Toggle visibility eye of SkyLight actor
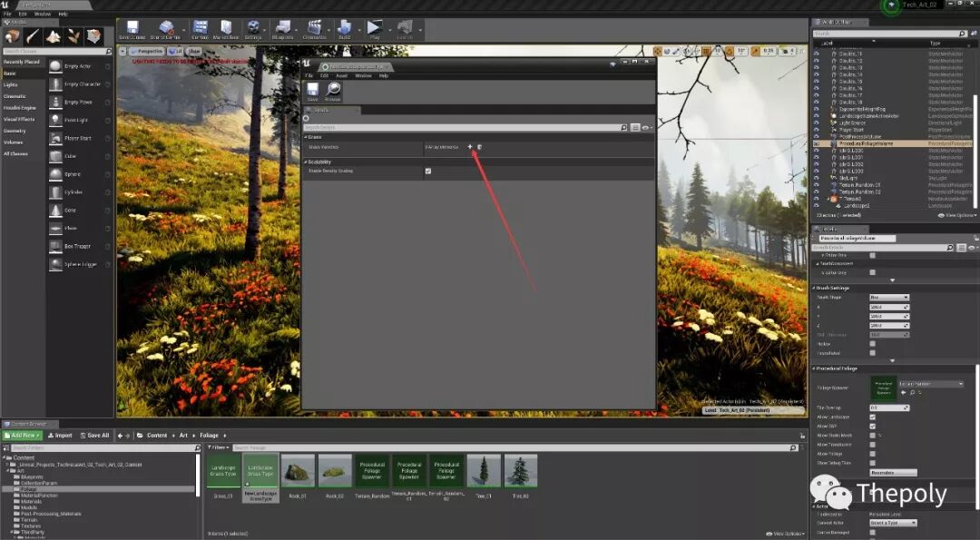 (817, 178)
